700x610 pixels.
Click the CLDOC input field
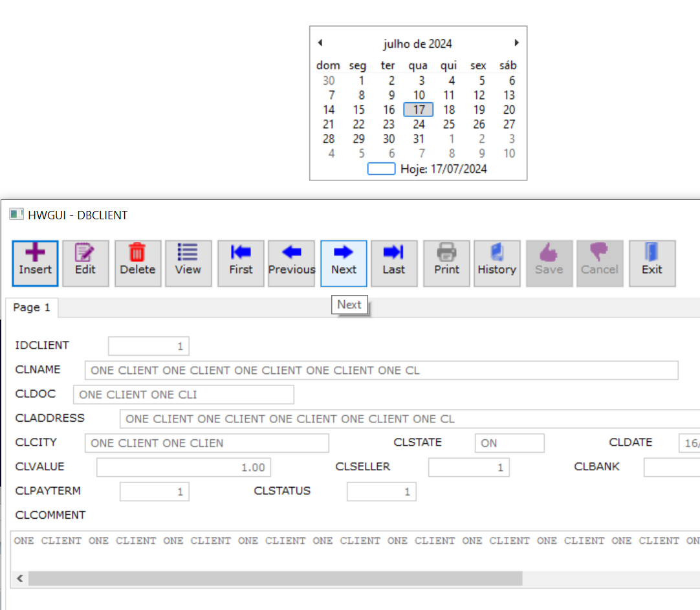(x=184, y=395)
